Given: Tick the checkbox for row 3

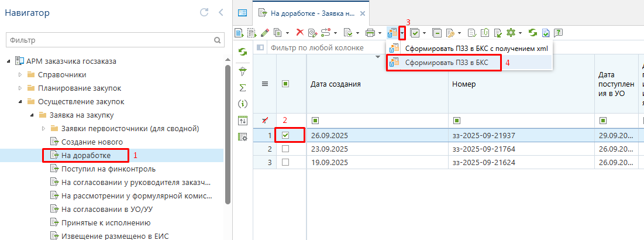Looking at the screenshot, I should click(x=285, y=162).
